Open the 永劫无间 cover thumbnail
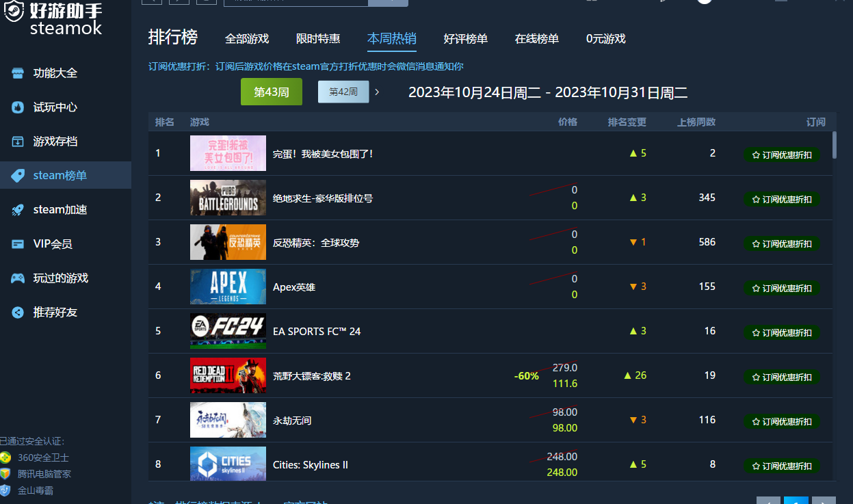This screenshot has height=504, width=853. click(228, 420)
